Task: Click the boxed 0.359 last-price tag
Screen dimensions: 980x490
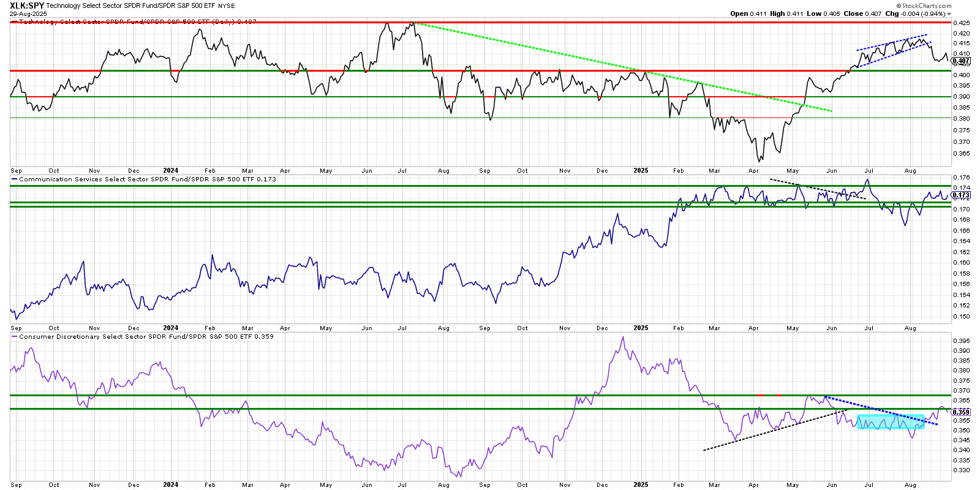Action: [x=961, y=412]
